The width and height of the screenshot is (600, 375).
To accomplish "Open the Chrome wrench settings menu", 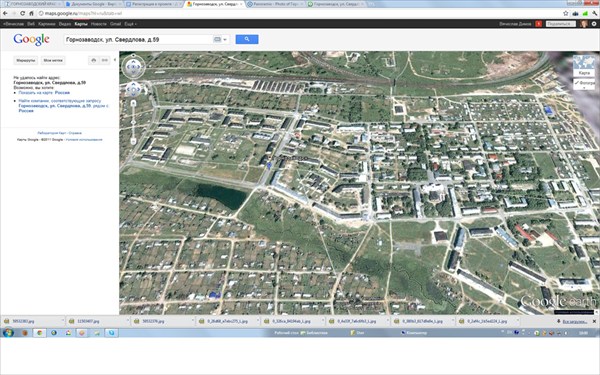I will [595, 13].
